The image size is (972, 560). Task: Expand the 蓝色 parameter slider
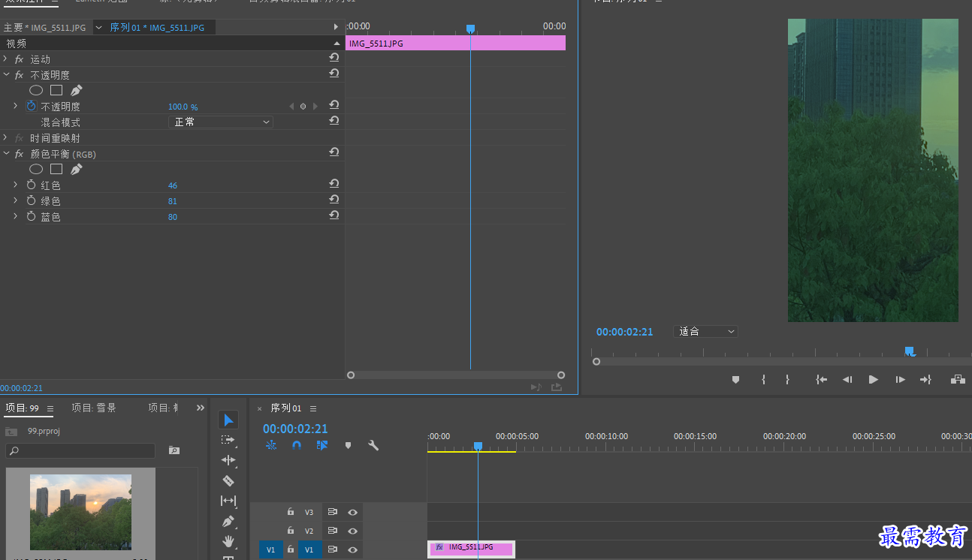pos(15,216)
